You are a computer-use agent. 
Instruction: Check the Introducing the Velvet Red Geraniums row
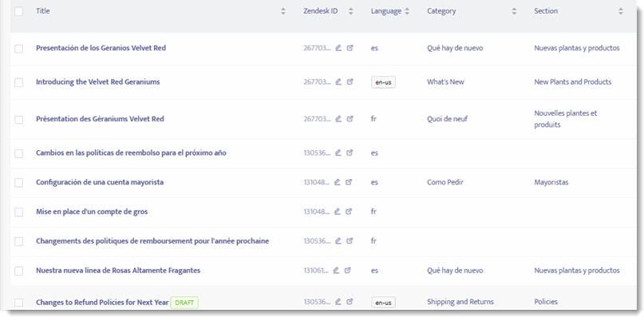tap(19, 82)
